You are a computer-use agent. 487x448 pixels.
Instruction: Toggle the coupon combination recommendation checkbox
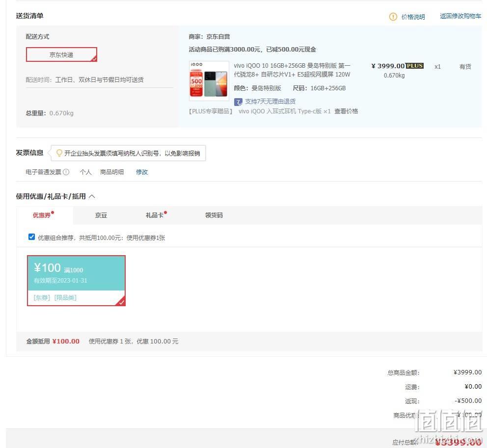point(31,237)
